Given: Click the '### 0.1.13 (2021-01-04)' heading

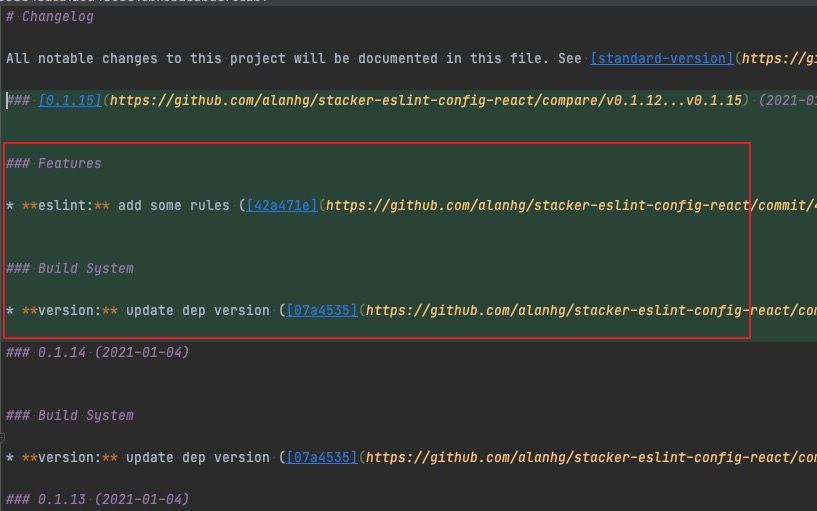Looking at the screenshot, I should [97, 500].
